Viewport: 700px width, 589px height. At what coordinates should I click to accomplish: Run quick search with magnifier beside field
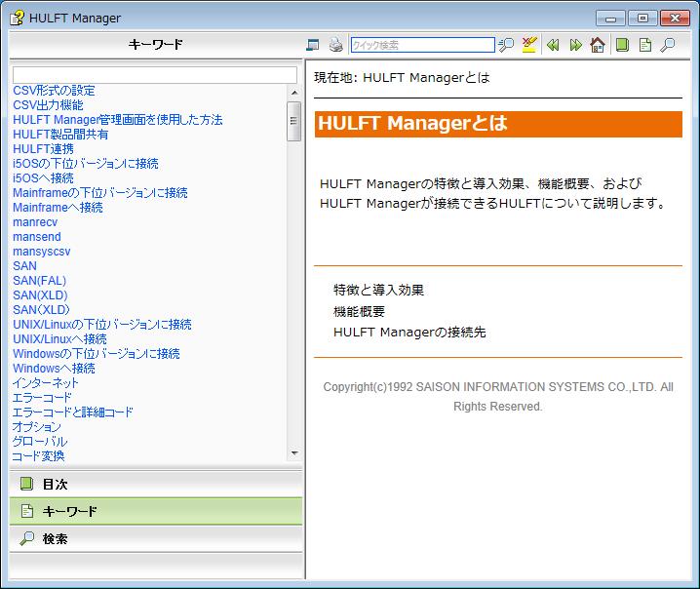click(x=506, y=45)
